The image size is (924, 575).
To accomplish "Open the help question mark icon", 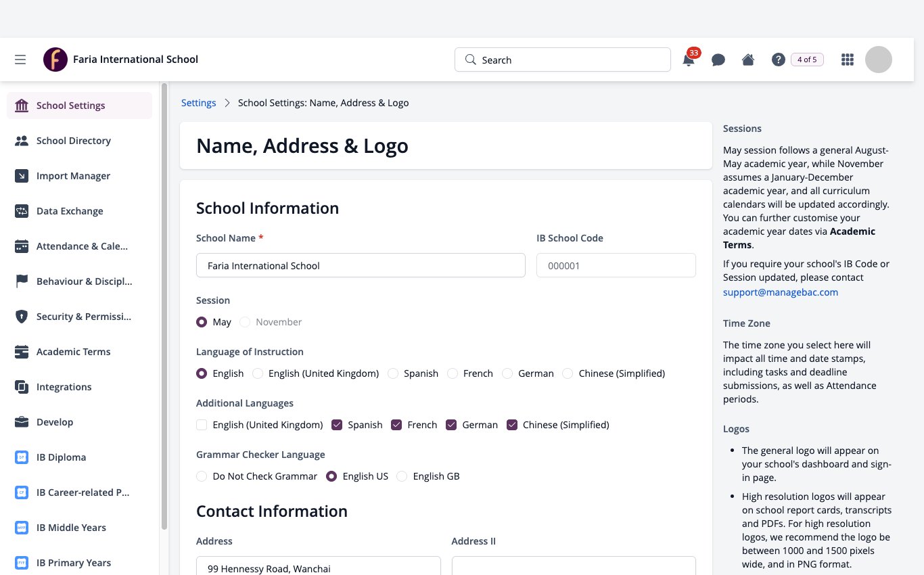I will [778, 60].
